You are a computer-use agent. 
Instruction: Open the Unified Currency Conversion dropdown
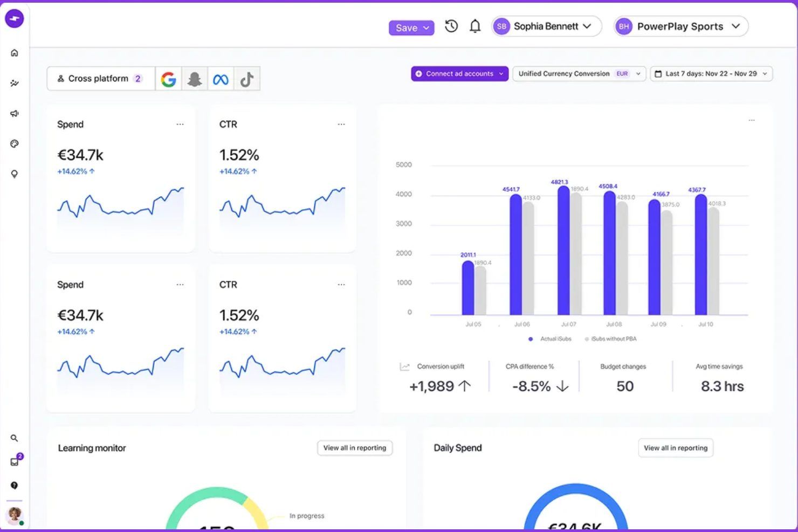click(x=638, y=74)
